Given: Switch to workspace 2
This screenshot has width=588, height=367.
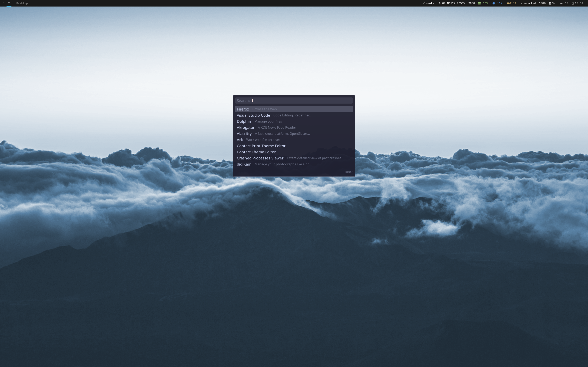Looking at the screenshot, I should tap(9, 3).
